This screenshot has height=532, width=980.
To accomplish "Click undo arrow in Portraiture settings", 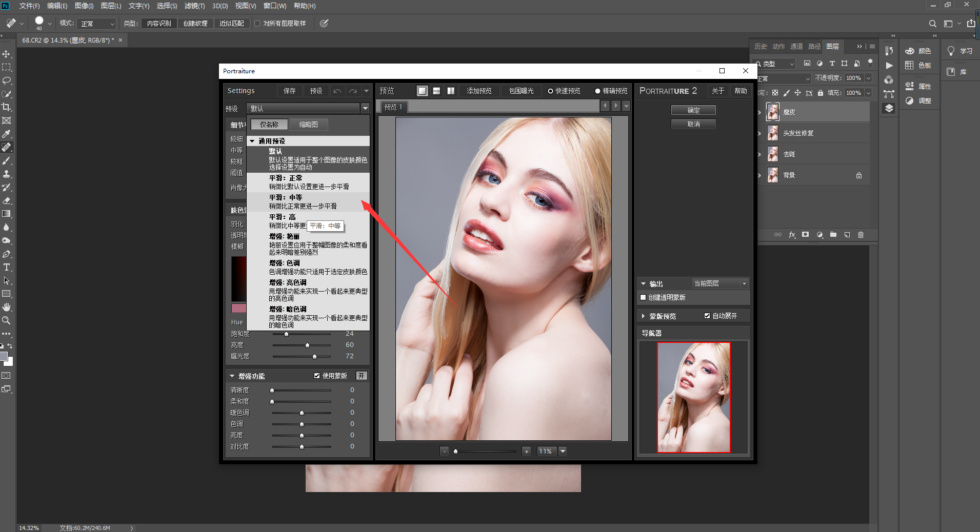I will pyautogui.click(x=337, y=91).
